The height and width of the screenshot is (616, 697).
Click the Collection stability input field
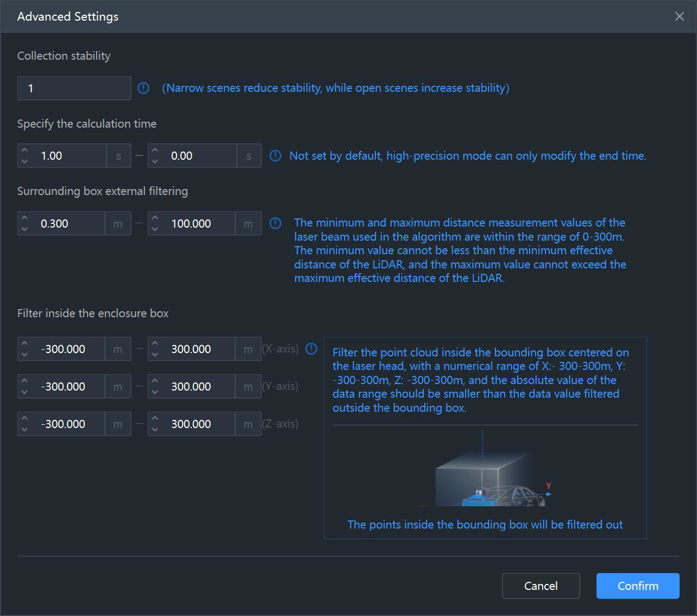[x=74, y=88]
